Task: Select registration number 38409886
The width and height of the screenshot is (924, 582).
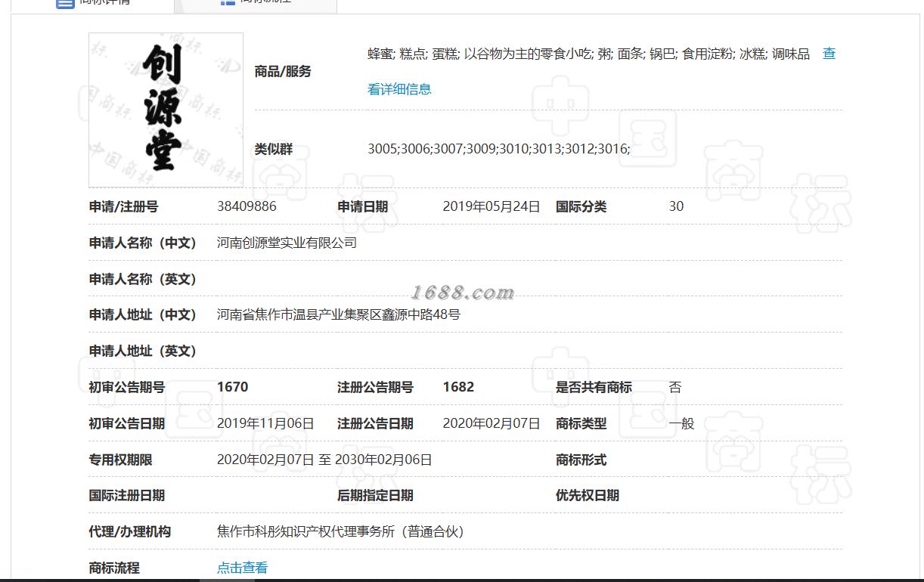Action: coord(247,206)
